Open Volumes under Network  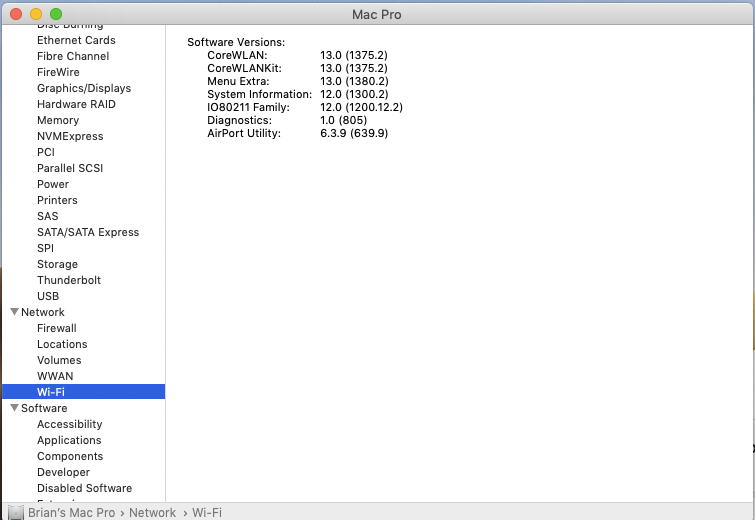coord(59,360)
